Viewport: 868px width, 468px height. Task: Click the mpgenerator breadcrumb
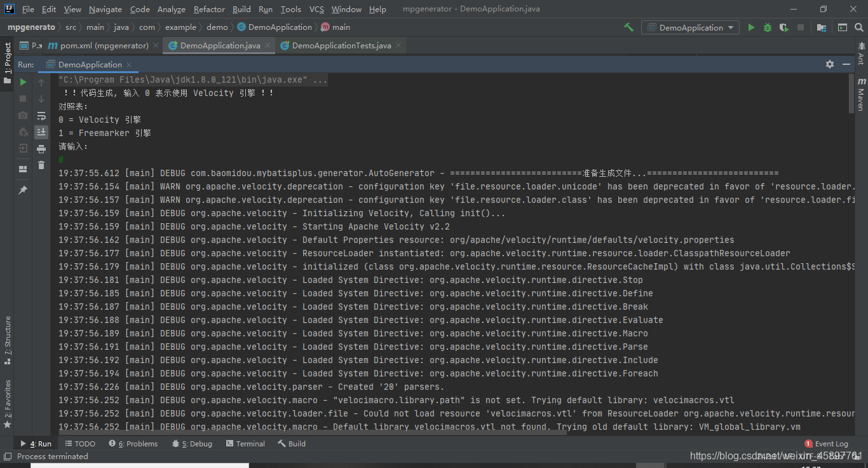31,27
